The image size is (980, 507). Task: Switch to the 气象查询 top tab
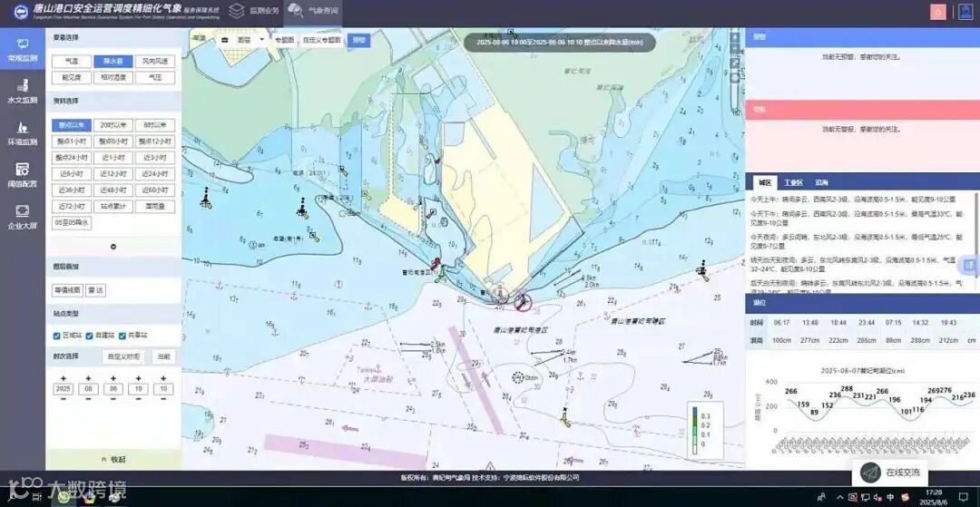[313, 11]
